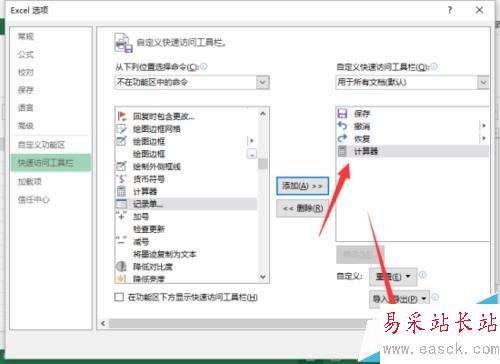Enable 在功能区下方显示快速访问工具栏 checkbox
Image resolution: width=500 pixels, height=364 pixels.
(119, 297)
